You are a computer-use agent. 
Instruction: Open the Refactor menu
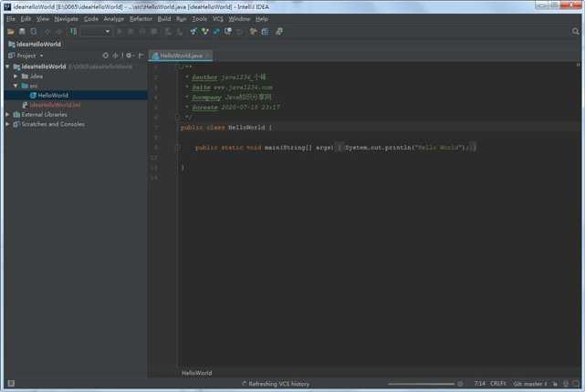coord(141,18)
